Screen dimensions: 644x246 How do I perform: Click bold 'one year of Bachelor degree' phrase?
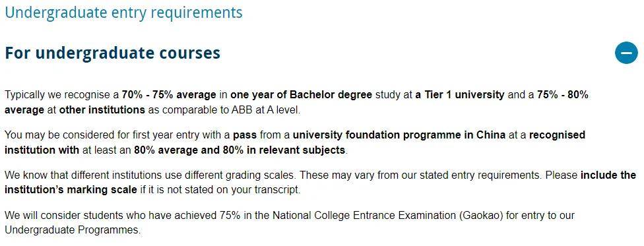301,95
